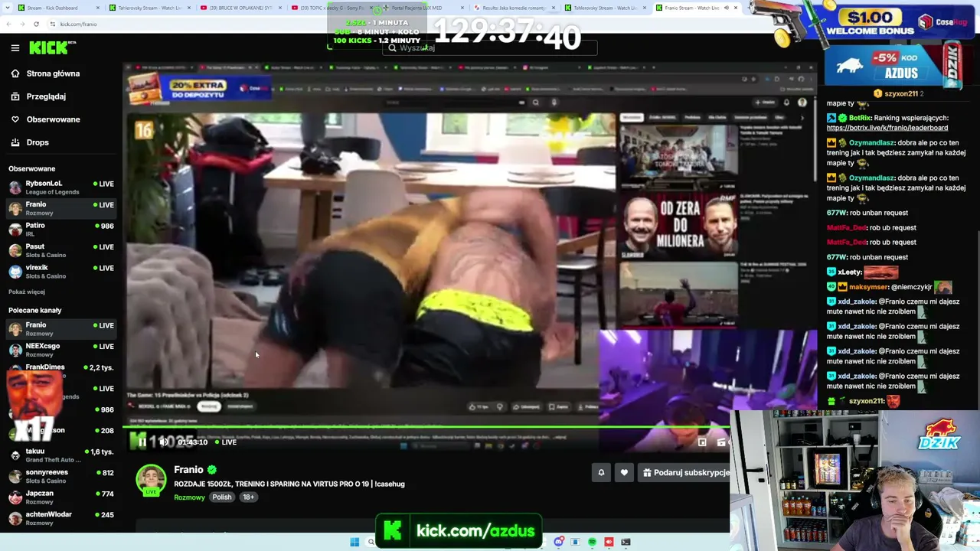Open Patiro channel in followed list
The height and width of the screenshot is (551, 980).
click(x=60, y=230)
